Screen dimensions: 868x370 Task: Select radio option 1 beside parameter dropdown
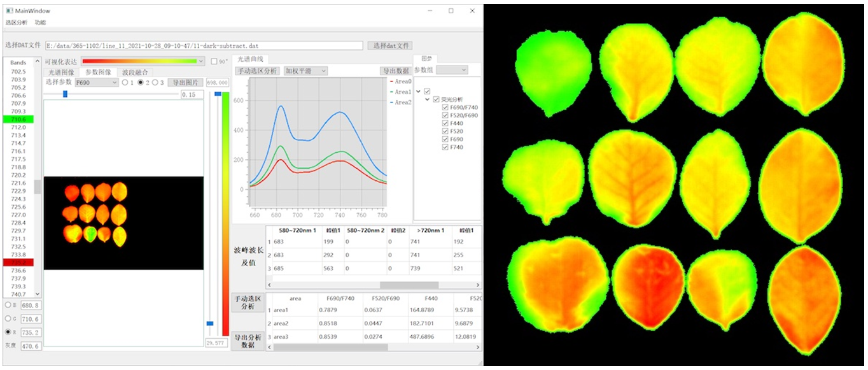pyautogui.click(x=125, y=83)
